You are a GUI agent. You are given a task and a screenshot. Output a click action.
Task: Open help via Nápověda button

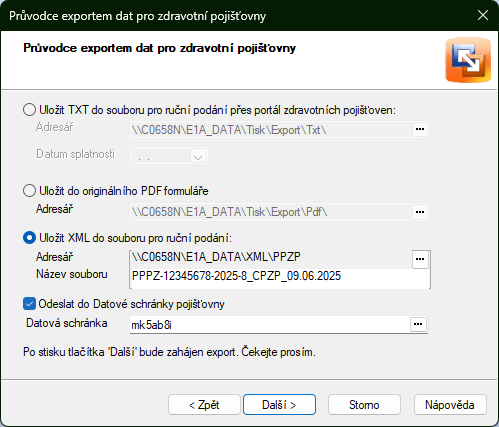450,405
